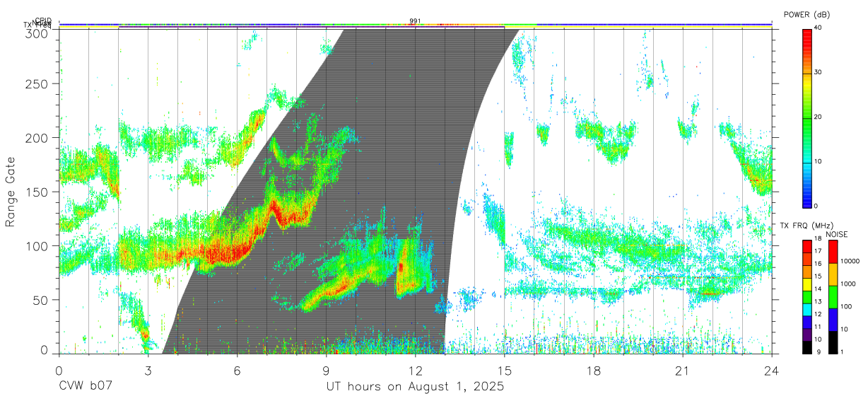Click the 100 tick on the Range Gate axis
This screenshot has width=868, height=401.
pos(38,245)
